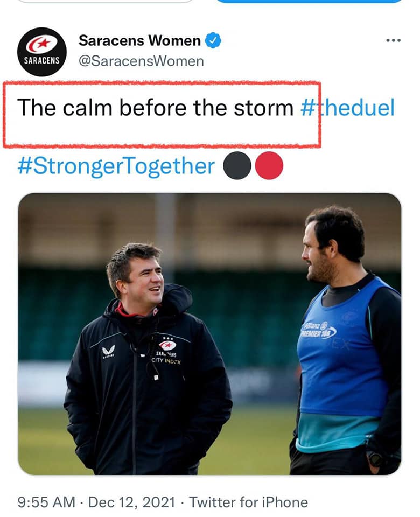Select the text "The calm before the storm"
Viewport: 420px width, 517px height.
tap(155, 108)
